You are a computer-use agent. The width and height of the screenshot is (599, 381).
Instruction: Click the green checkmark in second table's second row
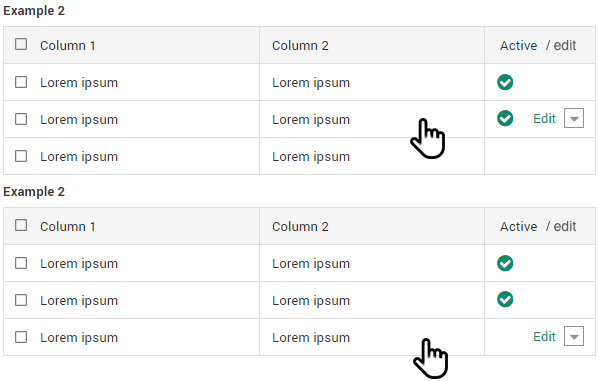505,299
